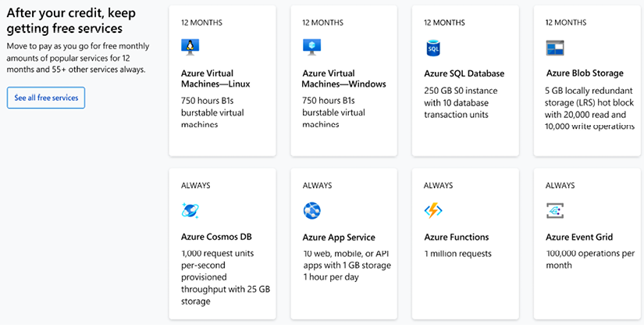Open the Azure SQL Database heading
The width and height of the screenshot is (644, 325).
pyautogui.click(x=464, y=73)
